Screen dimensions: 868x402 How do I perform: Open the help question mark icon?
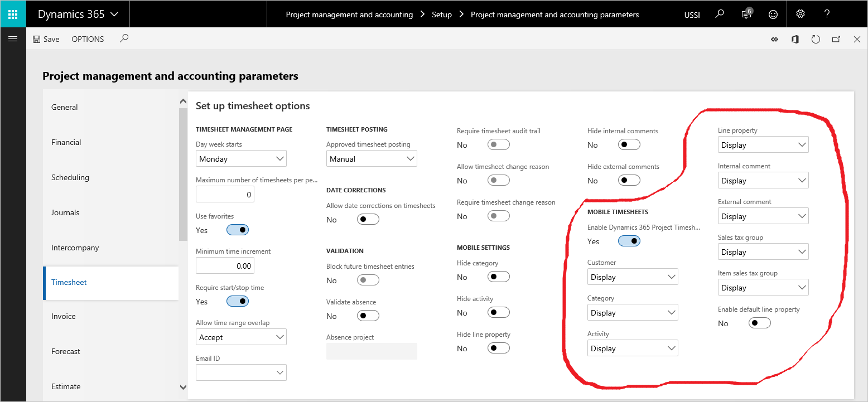click(827, 14)
